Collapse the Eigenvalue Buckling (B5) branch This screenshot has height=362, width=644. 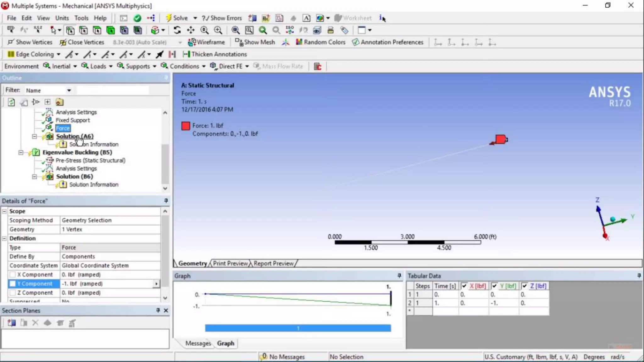click(x=21, y=152)
